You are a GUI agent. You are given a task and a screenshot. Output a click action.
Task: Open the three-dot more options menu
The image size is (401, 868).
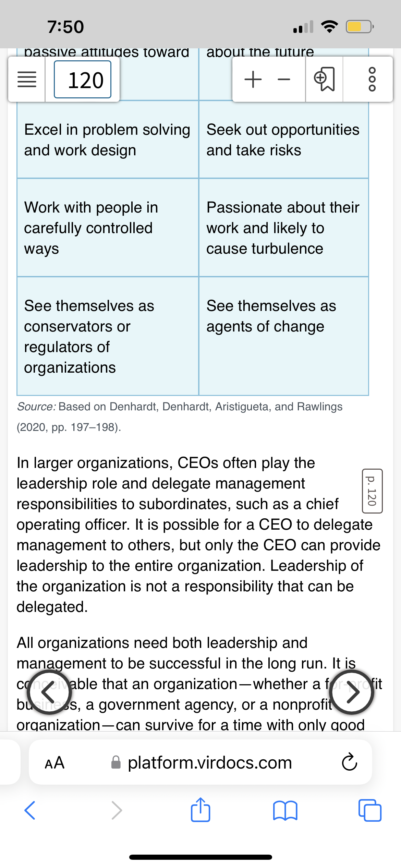point(372,80)
